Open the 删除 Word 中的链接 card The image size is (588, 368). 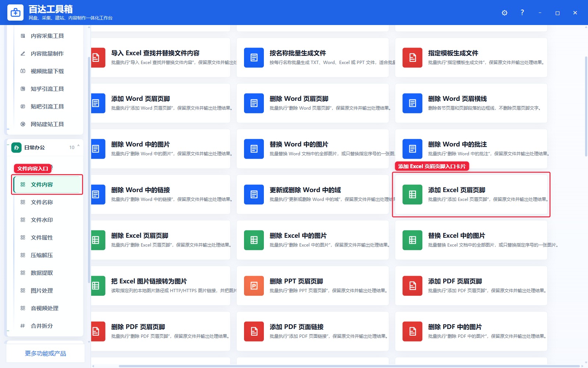coord(161,195)
